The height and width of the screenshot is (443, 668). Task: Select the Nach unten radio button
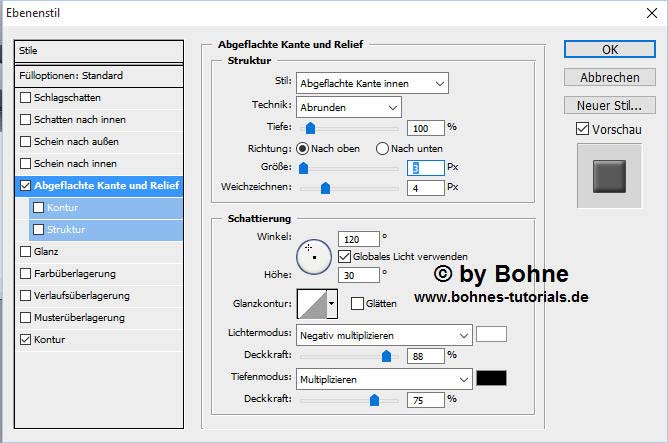click(x=382, y=148)
